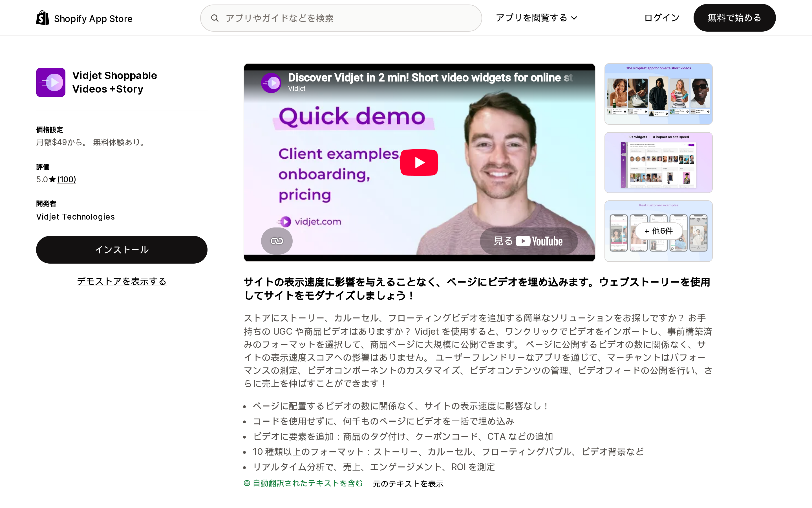Image resolution: width=812 pixels, height=508 pixels.
Task: Open the simplest app short videos thumbnail
Action: [x=658, y=94]
